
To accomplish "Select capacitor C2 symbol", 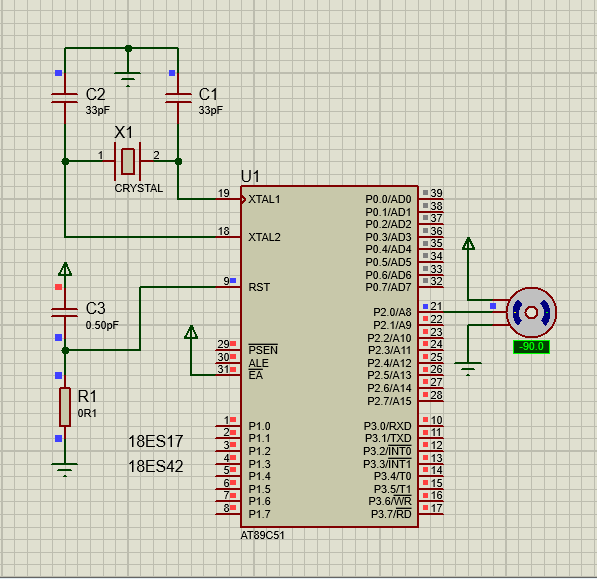I will pyautogui.click(x=64, y=98).
